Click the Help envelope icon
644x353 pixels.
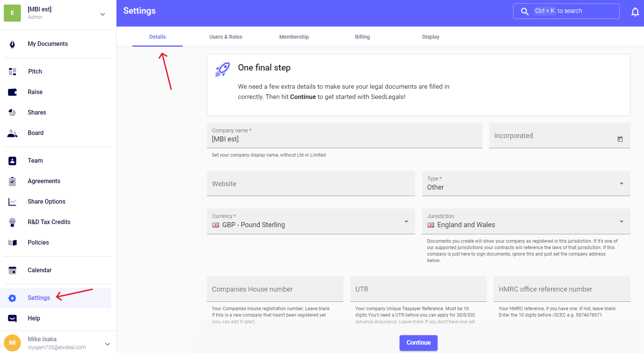[x=12, y=318]
